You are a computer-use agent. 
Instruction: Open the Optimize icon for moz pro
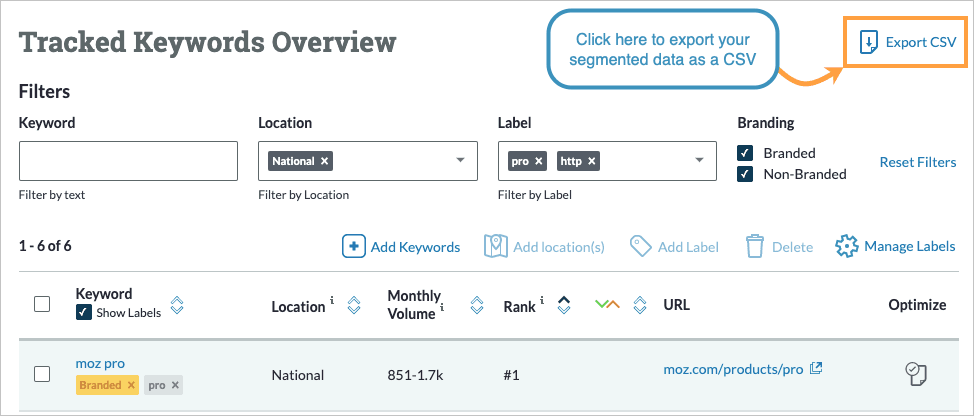tap(916, 374)
